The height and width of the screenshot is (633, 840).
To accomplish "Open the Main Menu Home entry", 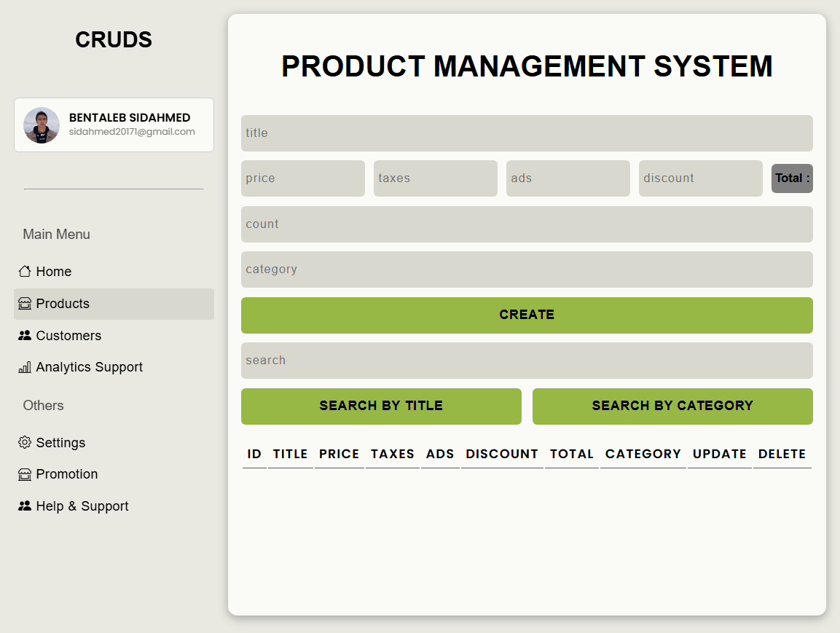I will point(53,271).
